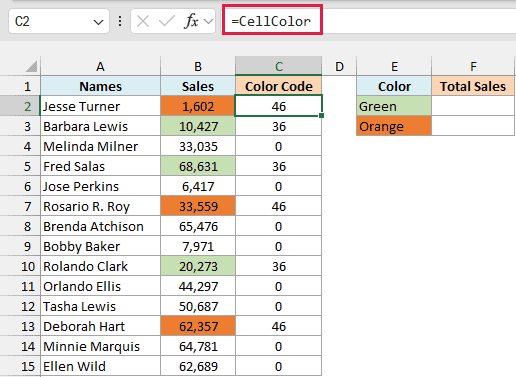
Task: Select the cell with 62,689
Action: tap(198, 366)
